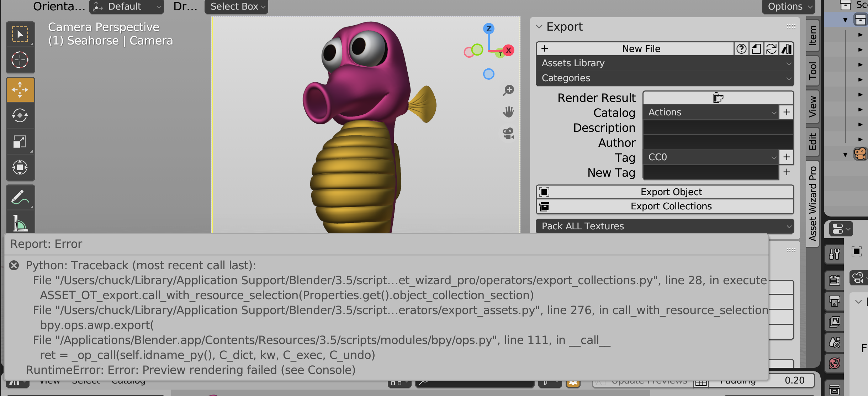The image size is (868, 396).
Task: Click the blue Z axis gizmo
Action: pos(489,28)
